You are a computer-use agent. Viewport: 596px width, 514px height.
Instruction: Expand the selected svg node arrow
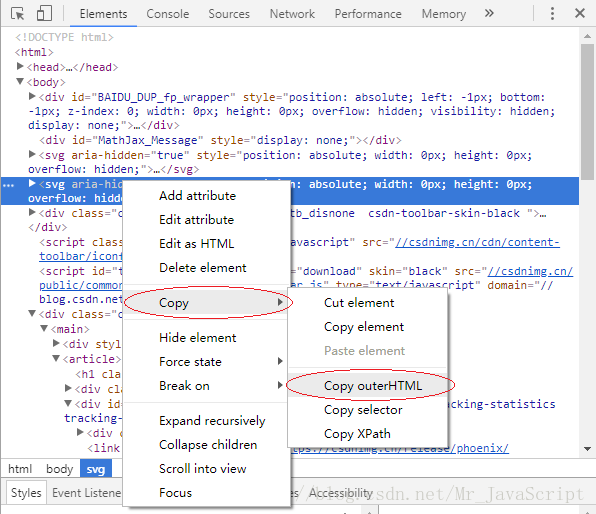click(x=32, y=184)
